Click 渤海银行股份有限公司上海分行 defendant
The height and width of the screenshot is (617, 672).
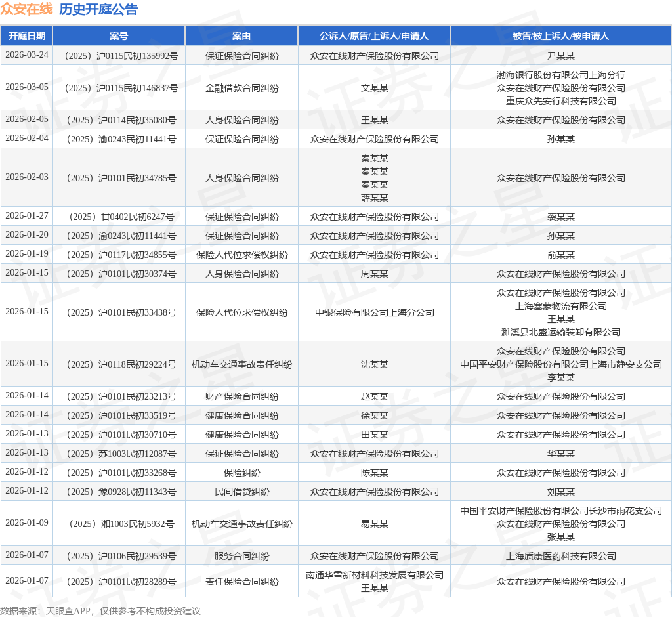pos(561,75)
